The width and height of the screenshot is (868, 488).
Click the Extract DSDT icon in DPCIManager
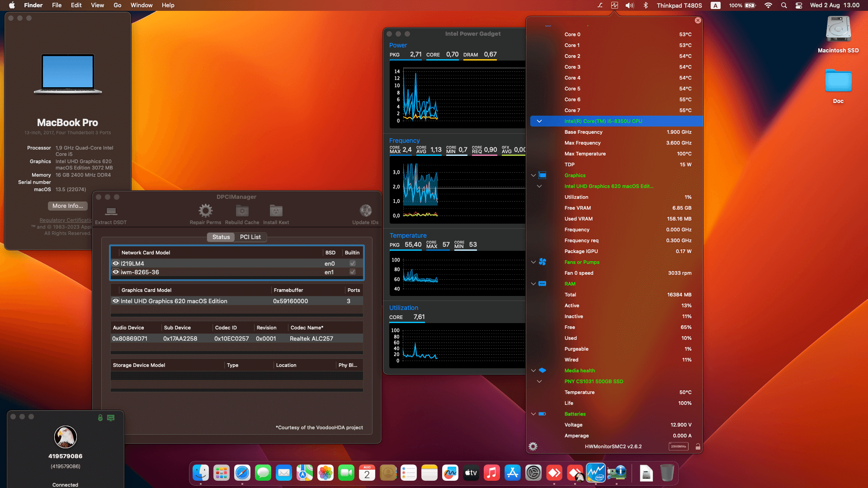click(111, 211)
